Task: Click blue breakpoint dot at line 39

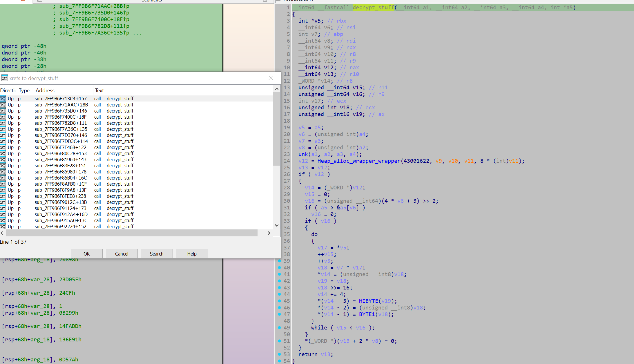Action: [x=280, y=261]
